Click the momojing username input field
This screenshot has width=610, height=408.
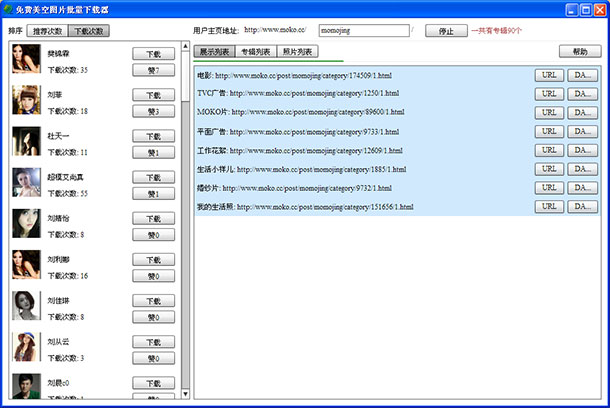(x=364, y=30)
